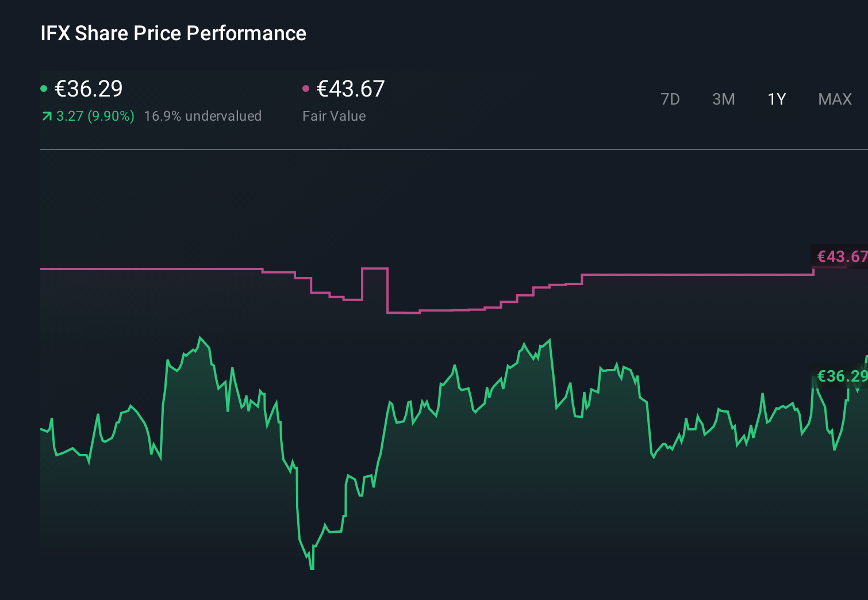The image size is (868, 600).
Task: Click the 3.27 (9.90%) gain text
Action: [x=95, y=116]
